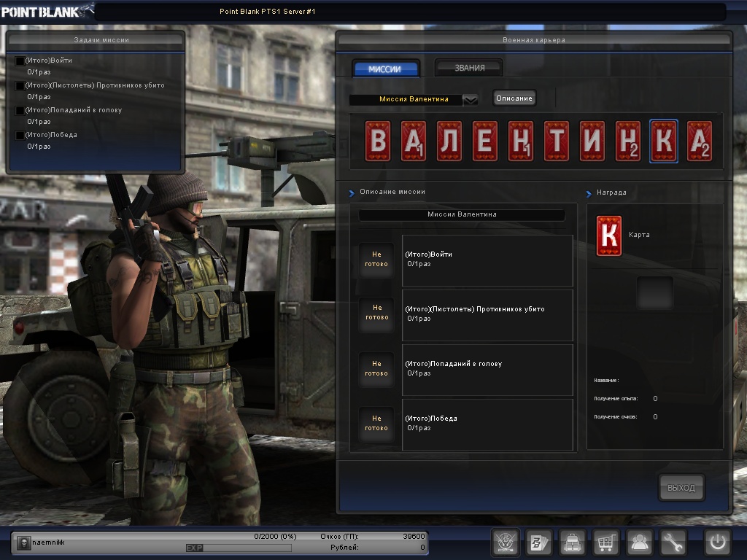Click the 0/2000 (0%) experience value
747x560 pixels.
[275, 536]
